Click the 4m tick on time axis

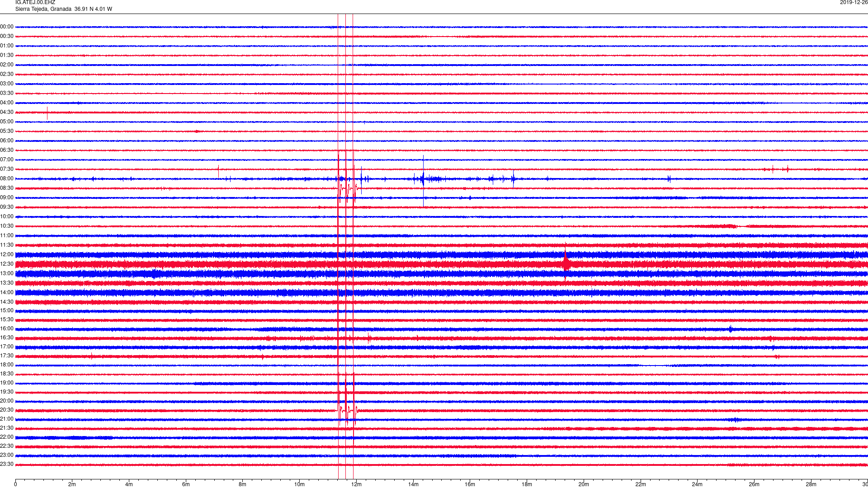click(129, 484)
